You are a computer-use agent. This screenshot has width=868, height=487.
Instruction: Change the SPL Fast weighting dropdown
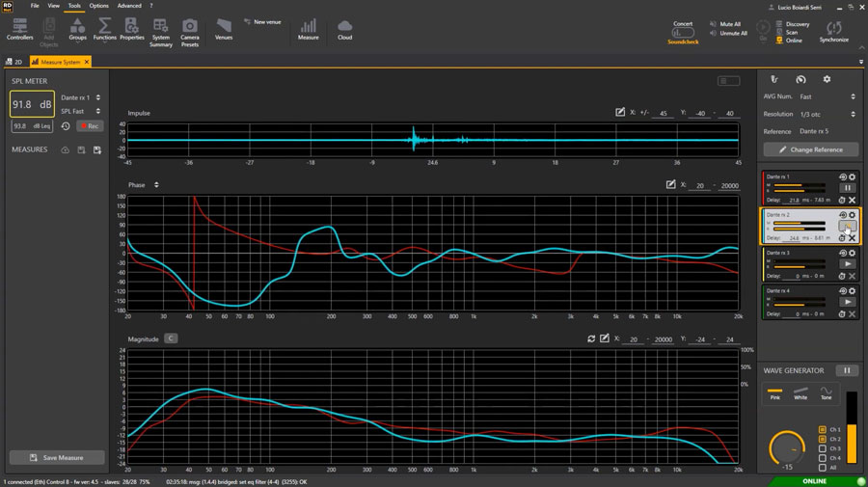81,111
